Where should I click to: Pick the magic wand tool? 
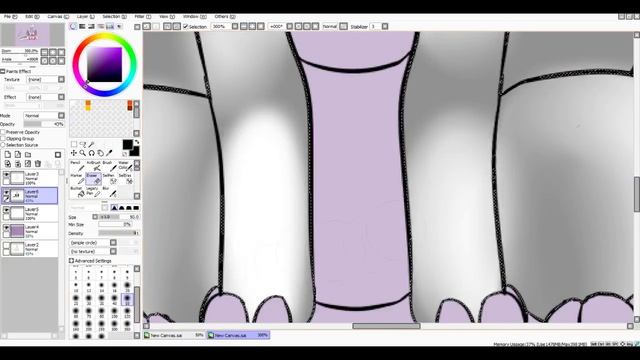pyautogui.click(x=91, y=144)
